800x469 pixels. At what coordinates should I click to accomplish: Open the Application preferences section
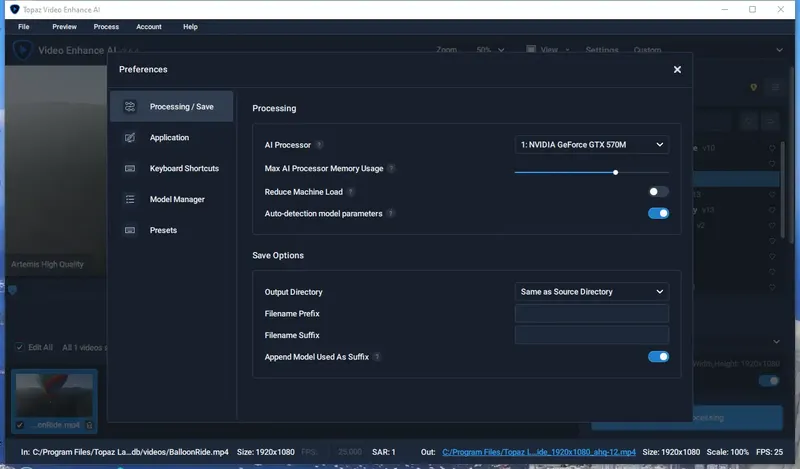click(x=171, y=137)
